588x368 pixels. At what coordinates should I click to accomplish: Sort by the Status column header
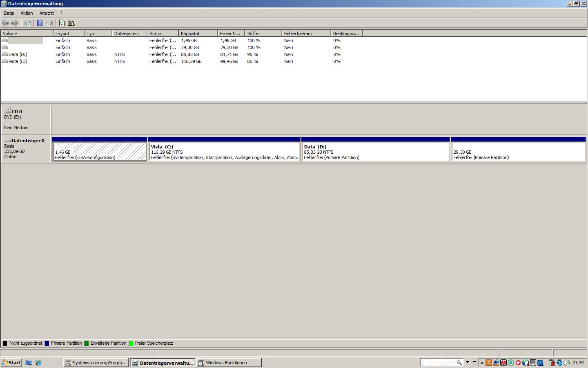coord(163,34)
